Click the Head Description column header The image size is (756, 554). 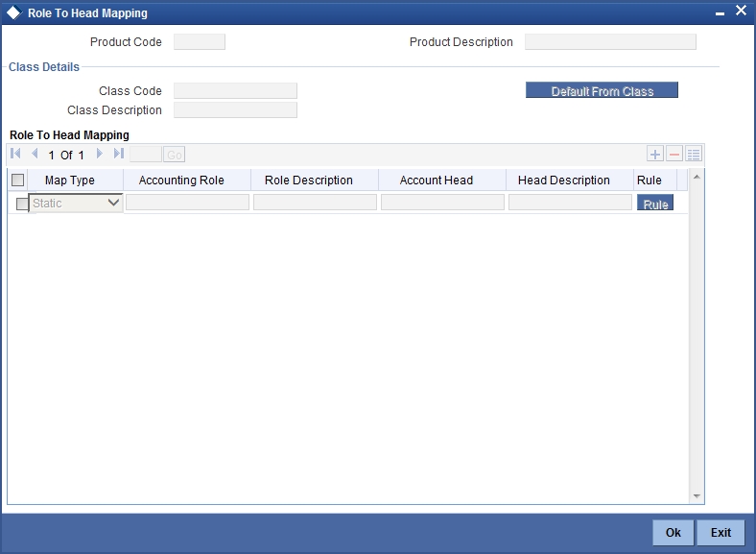570,180
